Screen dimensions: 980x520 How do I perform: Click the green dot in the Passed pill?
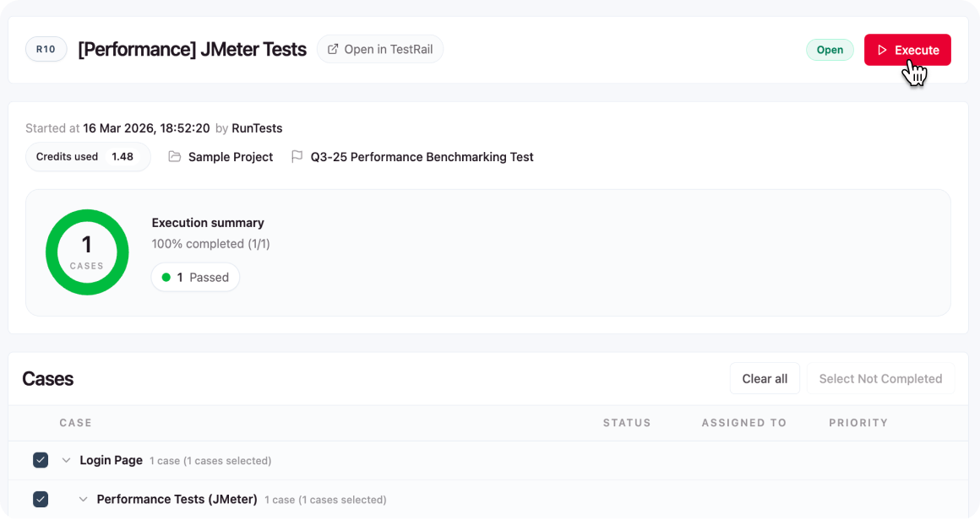tap(166, 277)
